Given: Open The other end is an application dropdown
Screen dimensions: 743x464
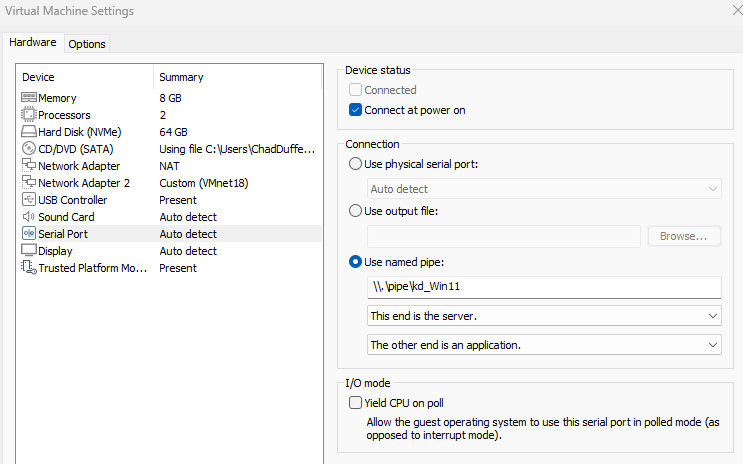Looking at the screenshot, I should 544,345.
